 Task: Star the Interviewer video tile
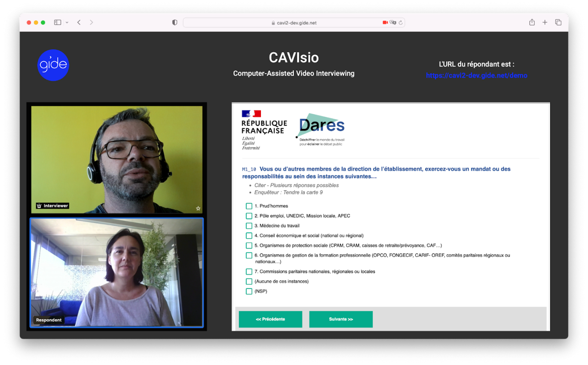[x=198, y=208]
